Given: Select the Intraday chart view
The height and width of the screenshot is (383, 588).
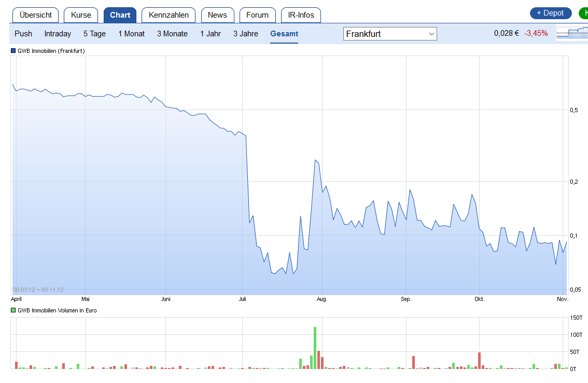Looking at the screenshot, I should click(x=57, y=33).
